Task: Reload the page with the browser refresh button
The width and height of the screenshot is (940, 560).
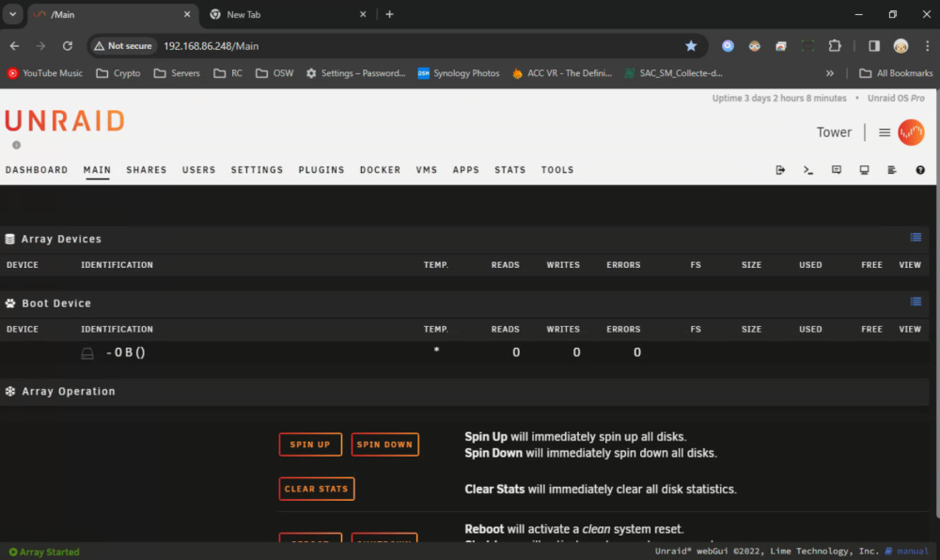Action: click(67, 46)
